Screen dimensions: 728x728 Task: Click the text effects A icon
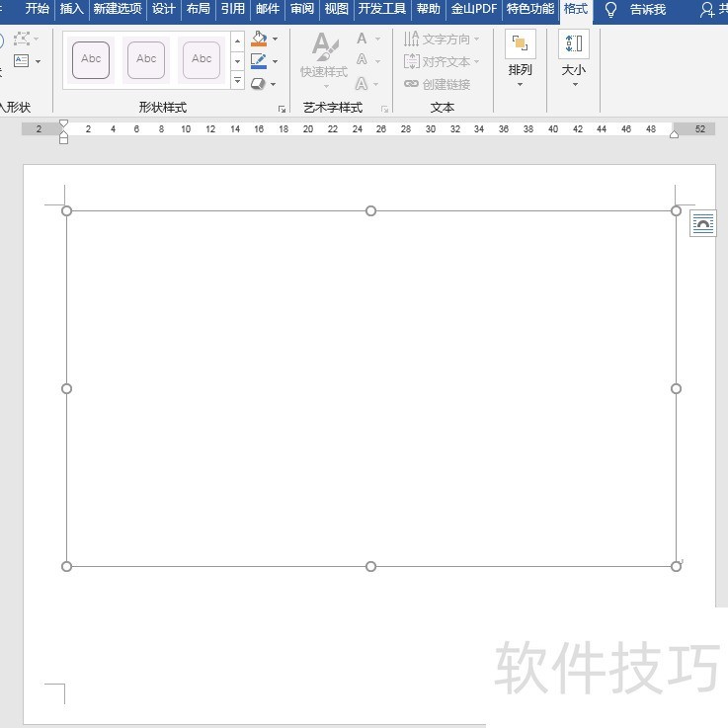click(362, 84)
